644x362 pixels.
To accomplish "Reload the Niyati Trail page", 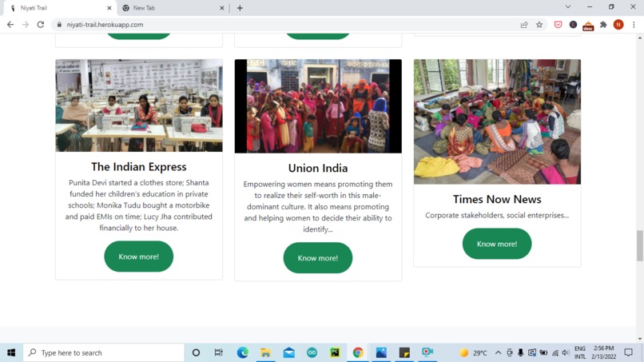I will pyautogui.click(x=40, y=25).
